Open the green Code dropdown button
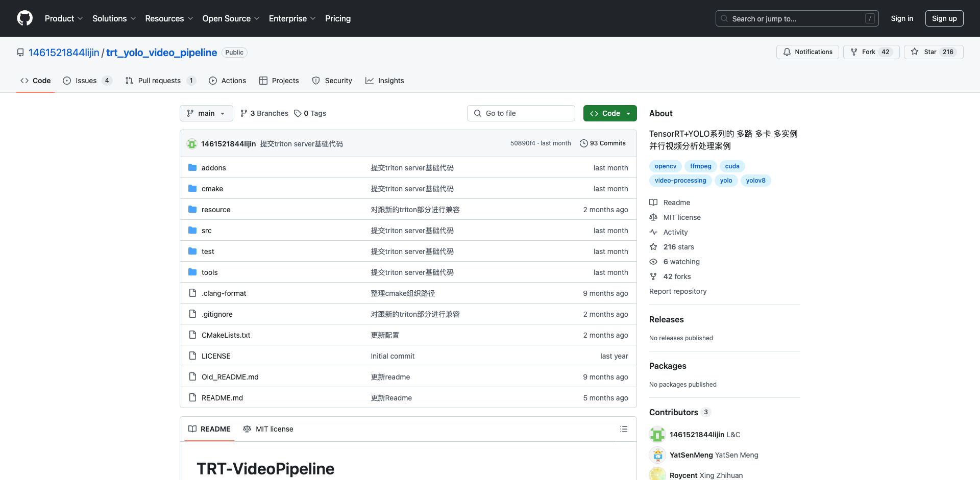Viewport: 980px width, 480px height. [x=610, y=113]
